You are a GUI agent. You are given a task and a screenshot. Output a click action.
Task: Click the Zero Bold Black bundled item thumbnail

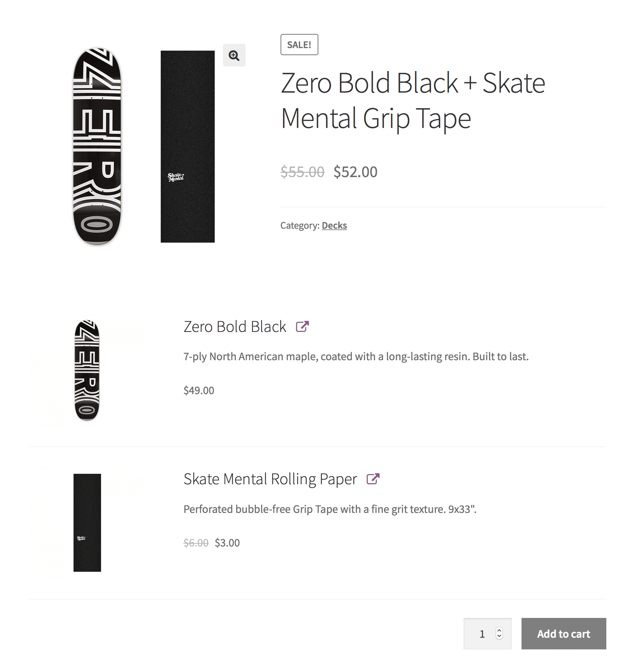(x=87, y=370)
